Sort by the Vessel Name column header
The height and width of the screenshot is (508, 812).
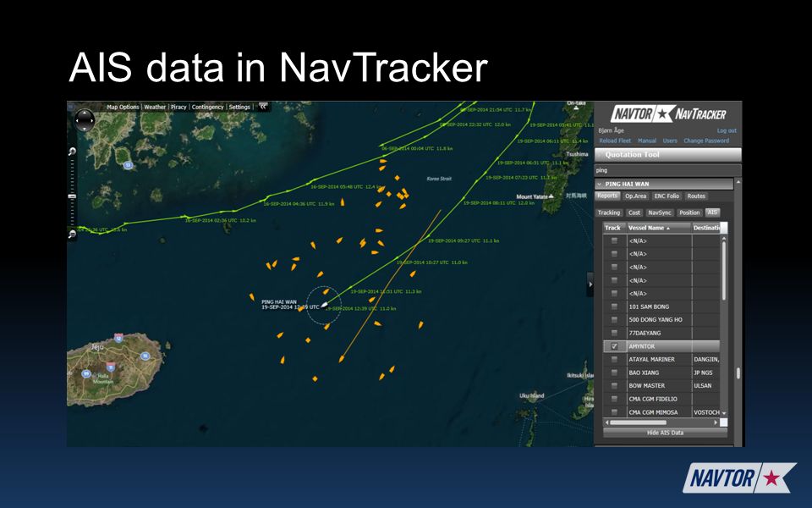(659, 228)
